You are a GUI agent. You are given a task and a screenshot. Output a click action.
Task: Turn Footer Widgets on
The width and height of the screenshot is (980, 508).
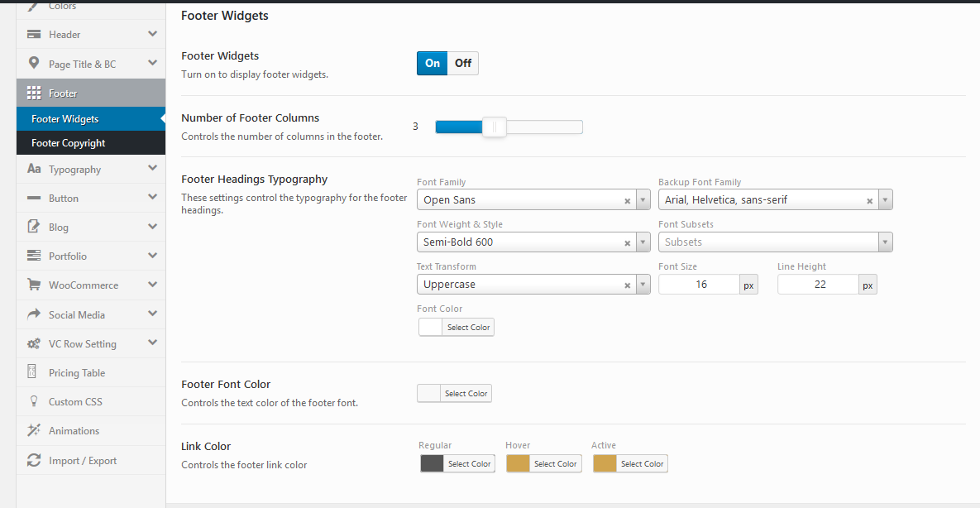pos(433,63)
